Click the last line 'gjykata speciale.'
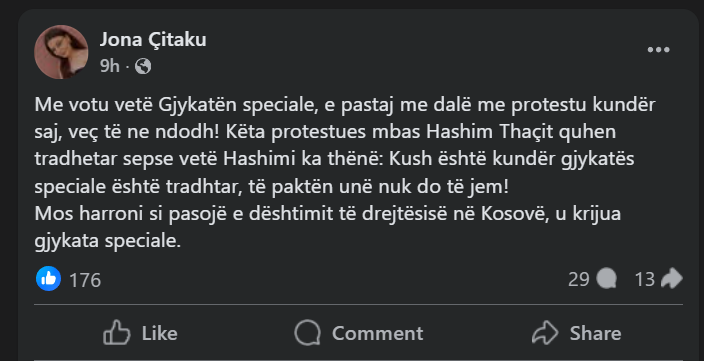The image size is (704, 361). click(x=108, y=241)
